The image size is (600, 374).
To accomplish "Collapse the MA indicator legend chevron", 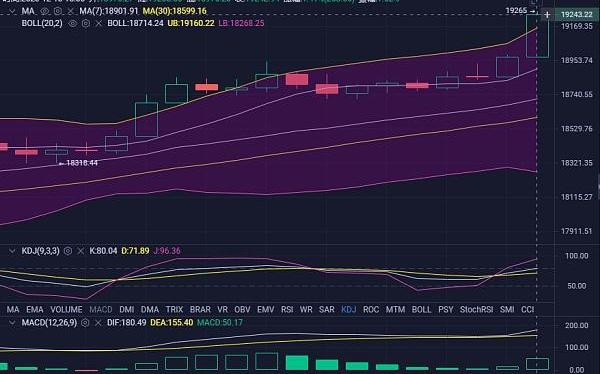I will 12,11.
